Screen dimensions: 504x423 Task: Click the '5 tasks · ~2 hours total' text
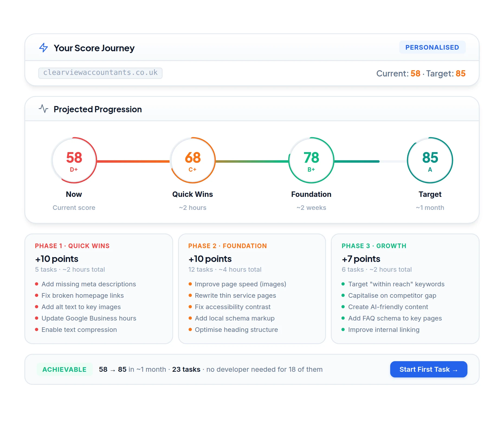click(x=70, y=269)
